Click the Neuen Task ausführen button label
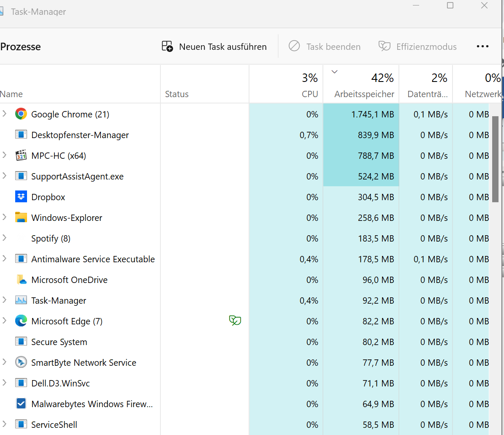Image resolution: width=504 pixels, height=435 pixels. (x=223, y=47)
